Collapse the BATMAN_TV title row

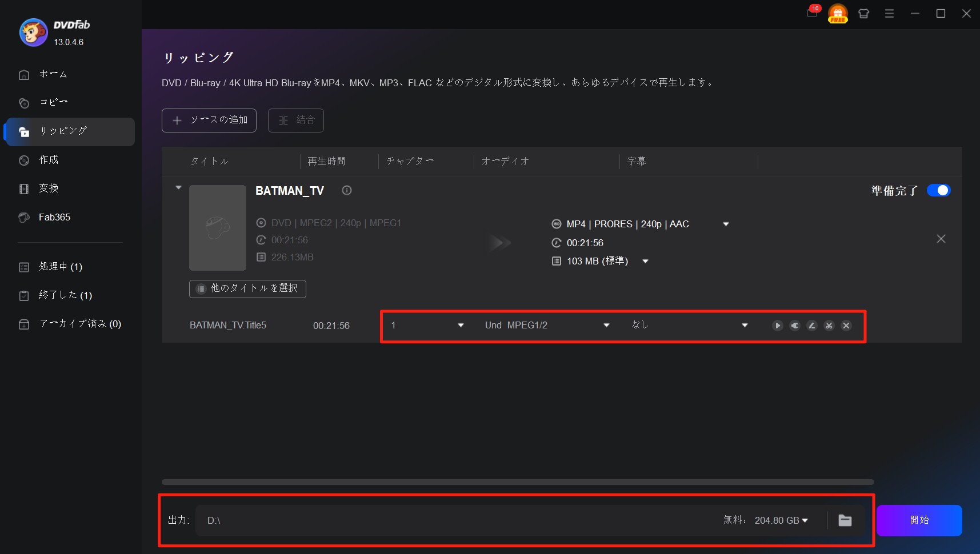178,188
